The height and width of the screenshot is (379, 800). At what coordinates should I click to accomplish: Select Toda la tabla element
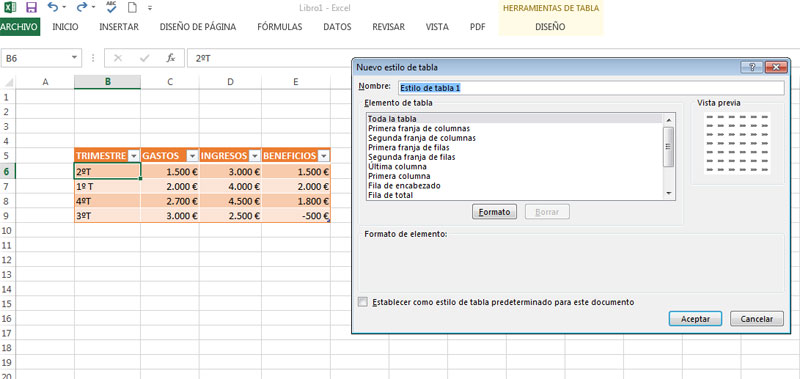[x=515, y=119]
